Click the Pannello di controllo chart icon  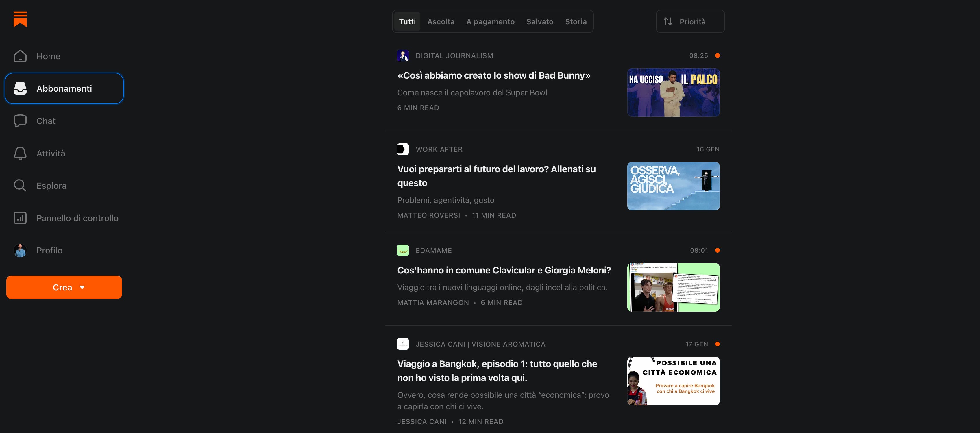(20, 218)
